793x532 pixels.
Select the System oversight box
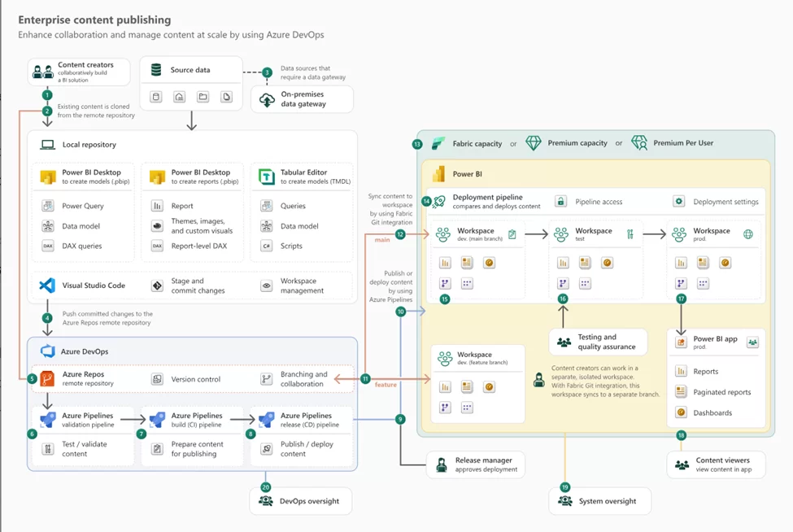599,501
